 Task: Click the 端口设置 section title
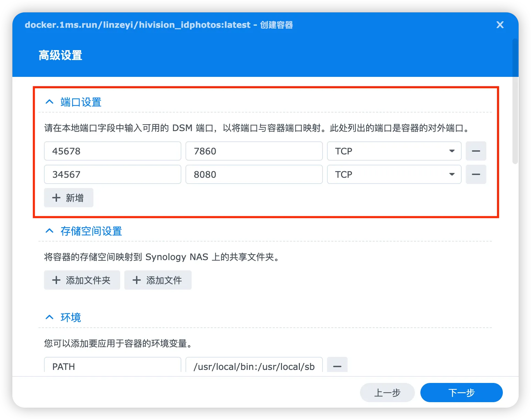pyautogui.click(x=81, y=102)
